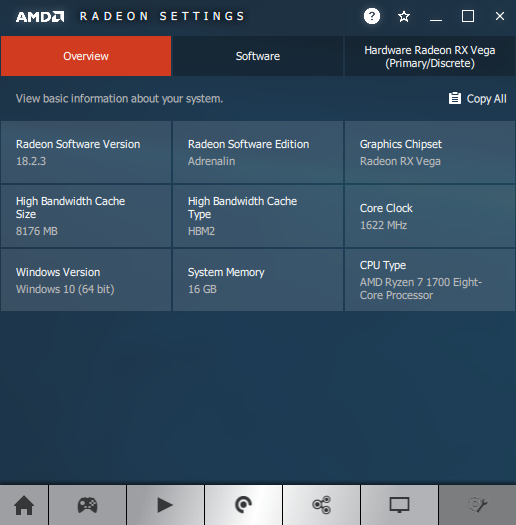The image size is (516, 525).
Task: Click the Graphics Chipset heading
Action: coord(401,144)
